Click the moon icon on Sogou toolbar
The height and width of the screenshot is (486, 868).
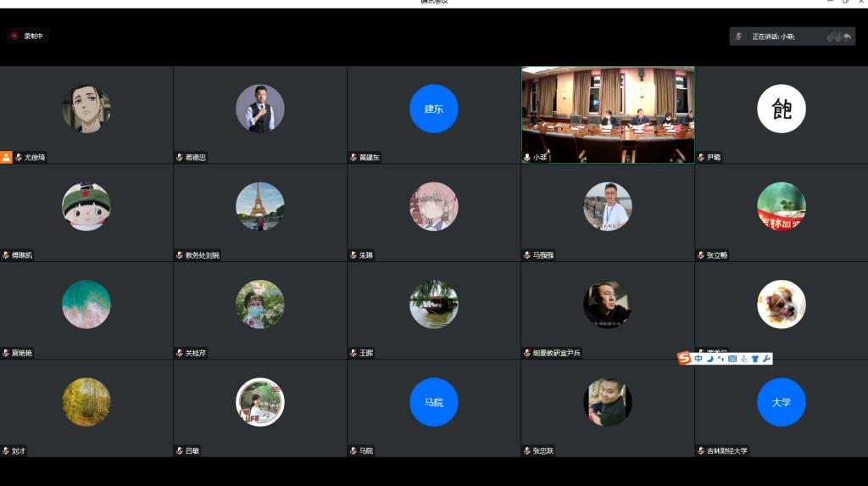pyautogui.click(x=710, y=359)
